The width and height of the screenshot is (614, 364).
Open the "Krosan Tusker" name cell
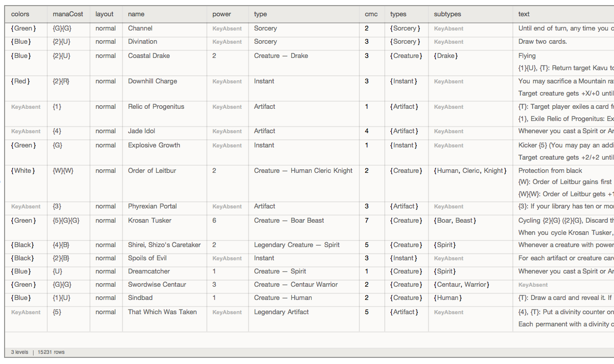click(x=149, y=221)
